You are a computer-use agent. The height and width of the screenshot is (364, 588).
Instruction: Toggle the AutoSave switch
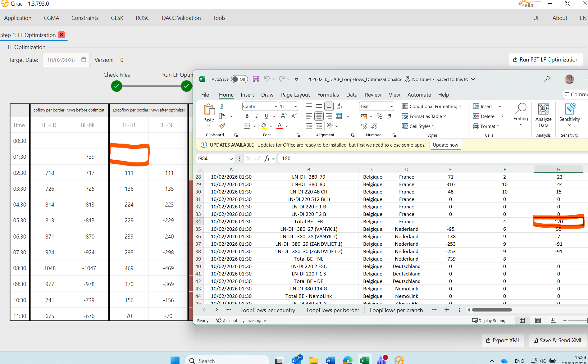pos(239,79)
